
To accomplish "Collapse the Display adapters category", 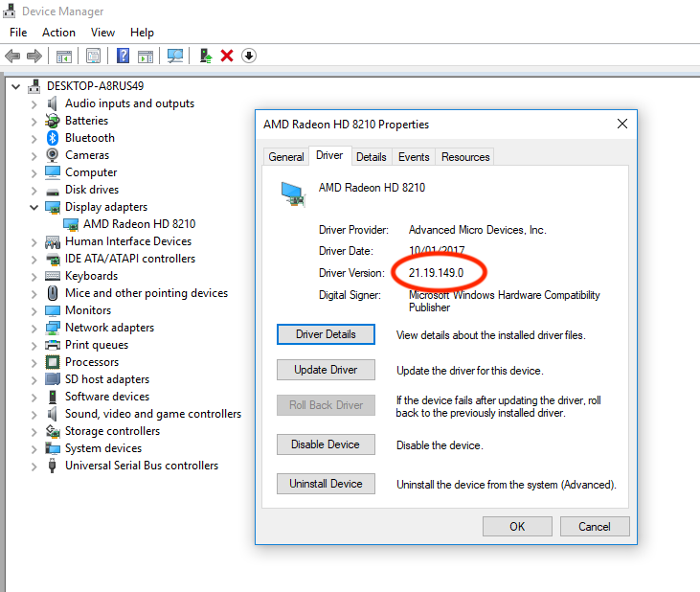I will pyautogui.click(x=34, y=207).
